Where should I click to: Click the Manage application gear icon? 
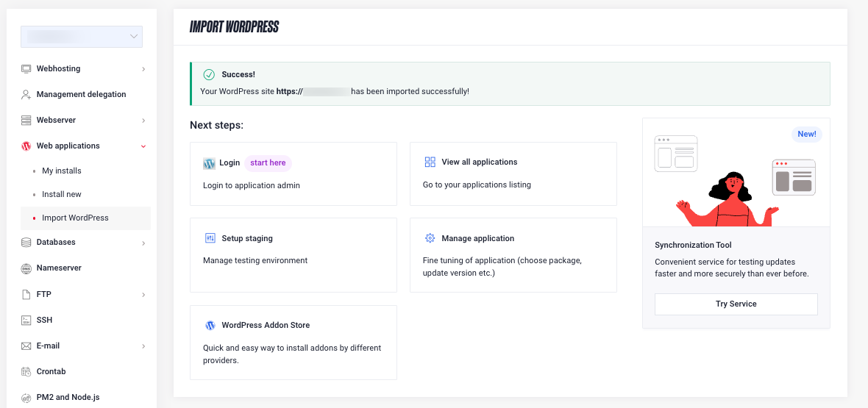click(430, 239)
